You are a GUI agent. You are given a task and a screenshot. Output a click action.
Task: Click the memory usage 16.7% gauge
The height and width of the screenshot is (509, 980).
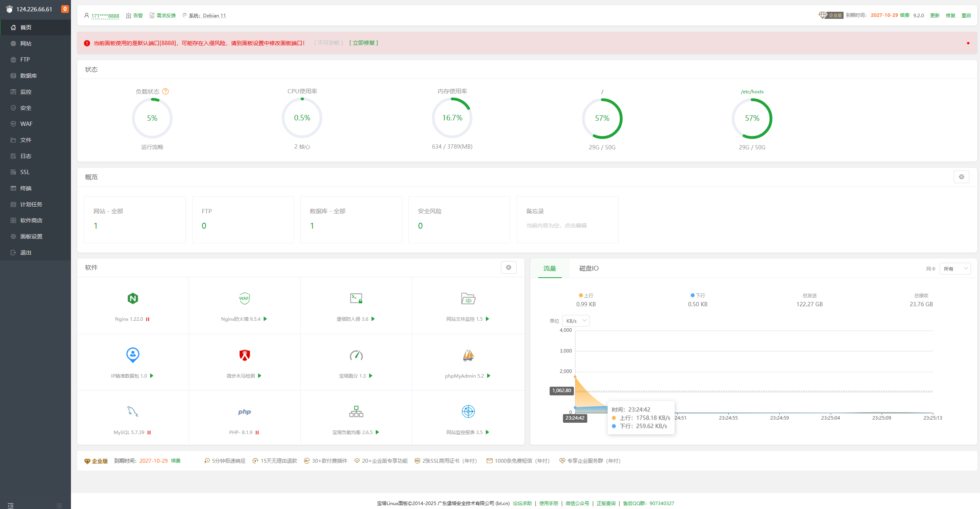(452, 118)
